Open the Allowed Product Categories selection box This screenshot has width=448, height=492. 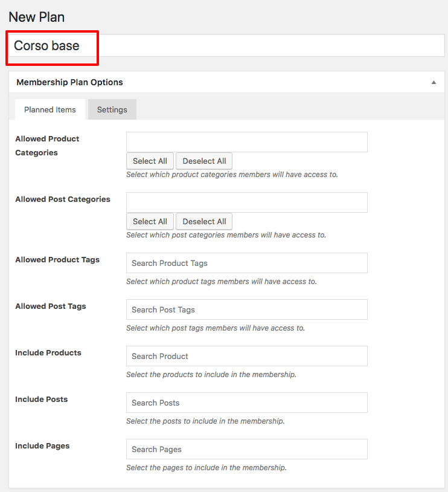point(247,142)
